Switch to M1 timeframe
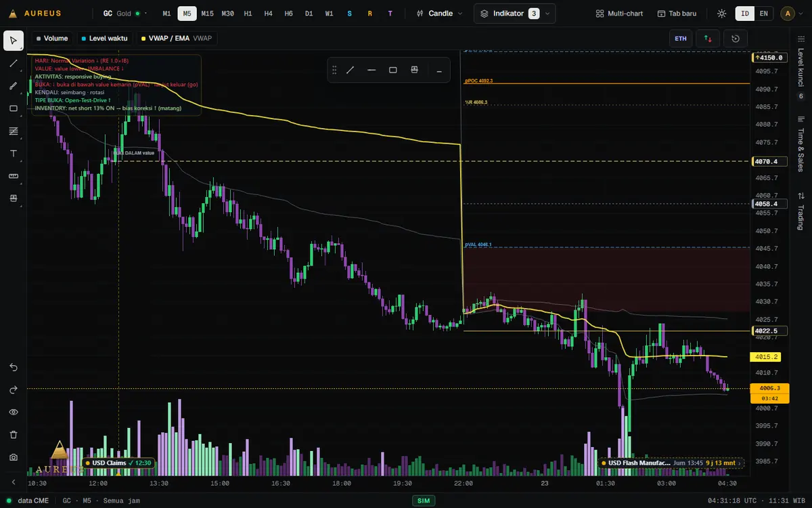This screenshot has height=508, width=812. 167,14
